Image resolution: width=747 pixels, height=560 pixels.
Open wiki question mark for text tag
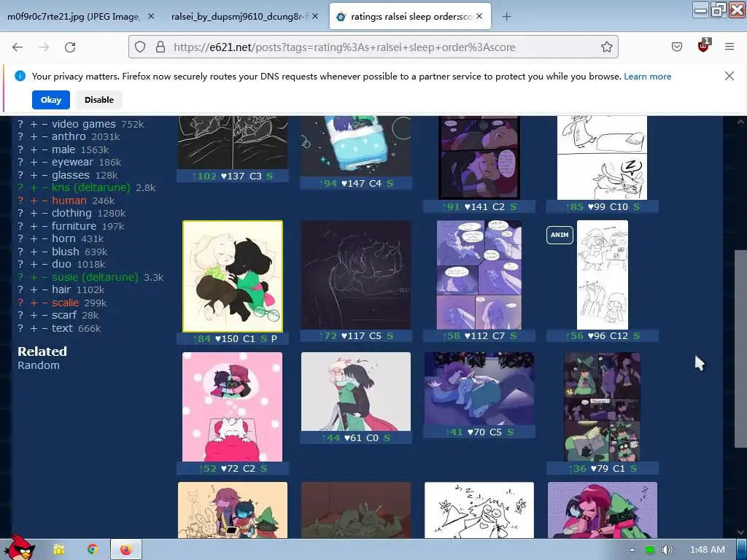point(20,328)
